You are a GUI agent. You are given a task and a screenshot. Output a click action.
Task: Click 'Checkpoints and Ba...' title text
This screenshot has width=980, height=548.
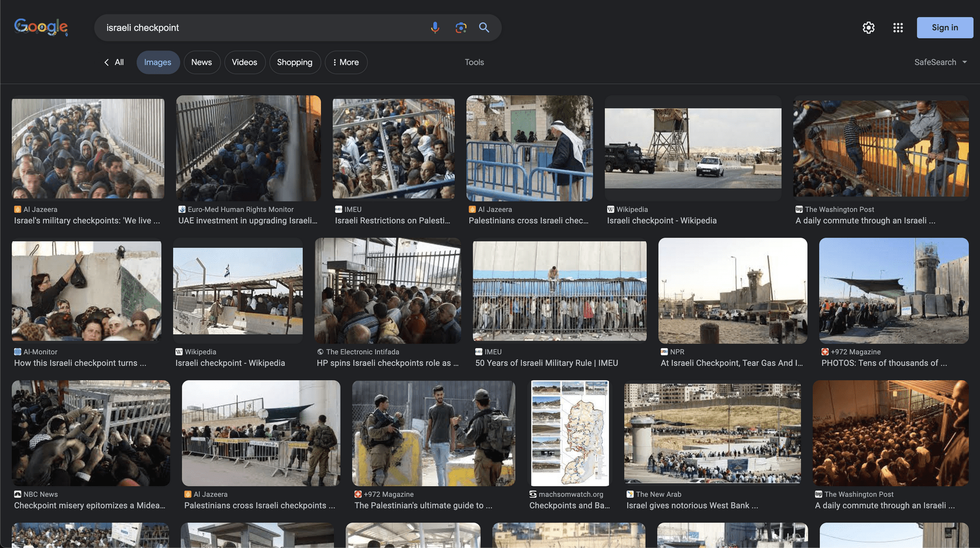(569, 506)
